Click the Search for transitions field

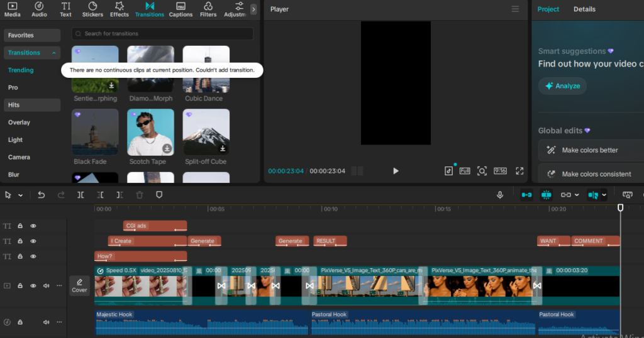[x=163, y=33]
